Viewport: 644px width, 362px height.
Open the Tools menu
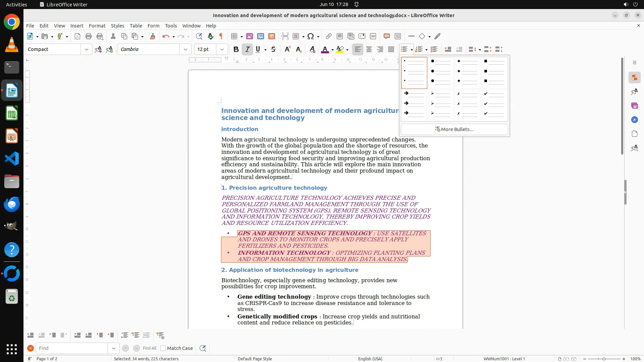click(171, 25)
